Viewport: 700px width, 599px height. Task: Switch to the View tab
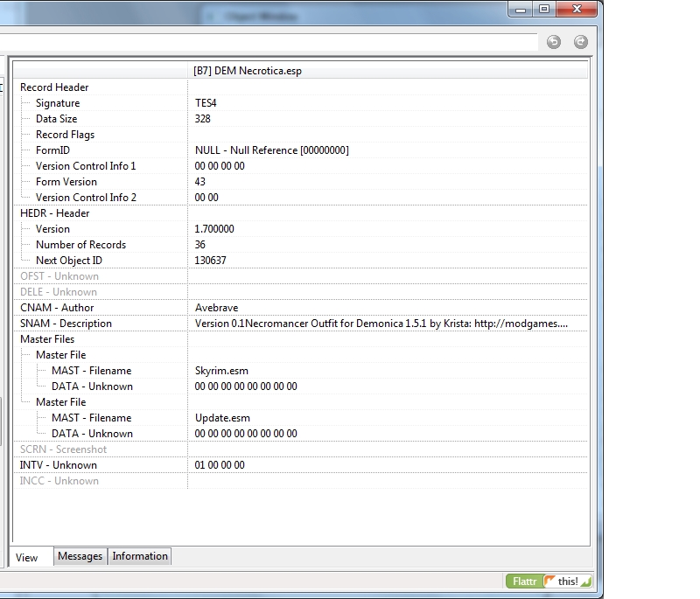31,557
